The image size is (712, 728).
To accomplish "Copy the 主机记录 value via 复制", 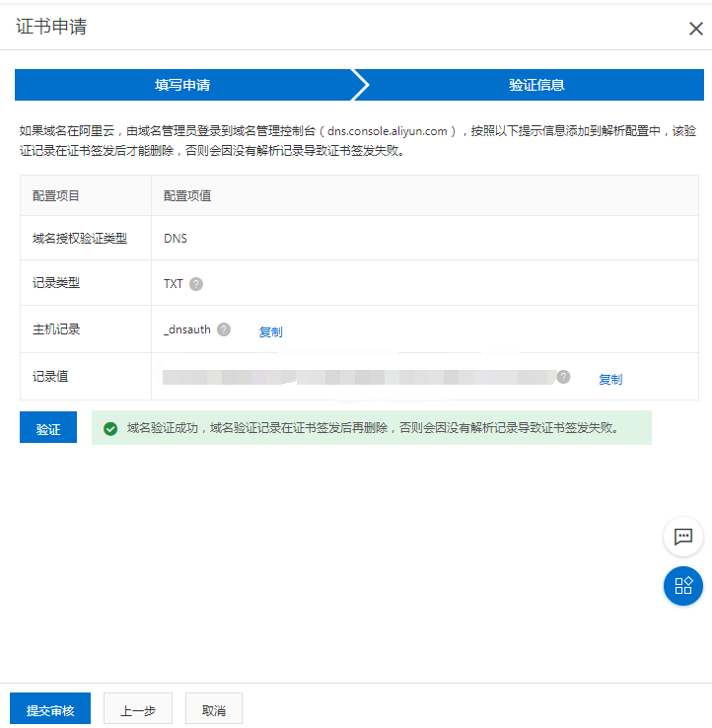I will pos(270,332).
